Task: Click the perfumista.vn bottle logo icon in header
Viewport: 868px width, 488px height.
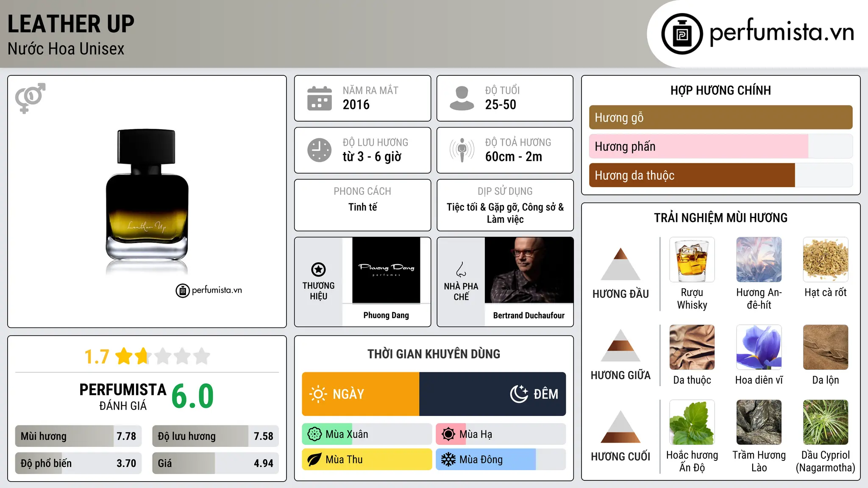Action: (x=682, y=34)
